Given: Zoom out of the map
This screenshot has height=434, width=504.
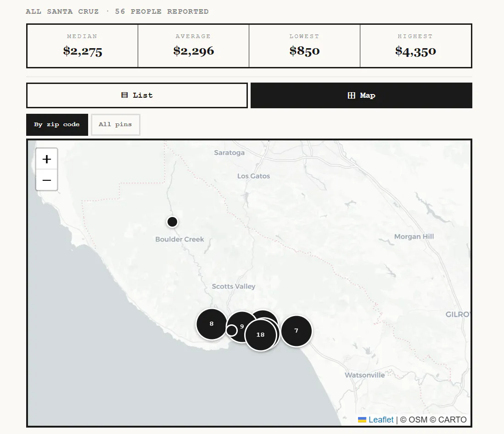Looking at the screenshot, I should pos(47,180).
